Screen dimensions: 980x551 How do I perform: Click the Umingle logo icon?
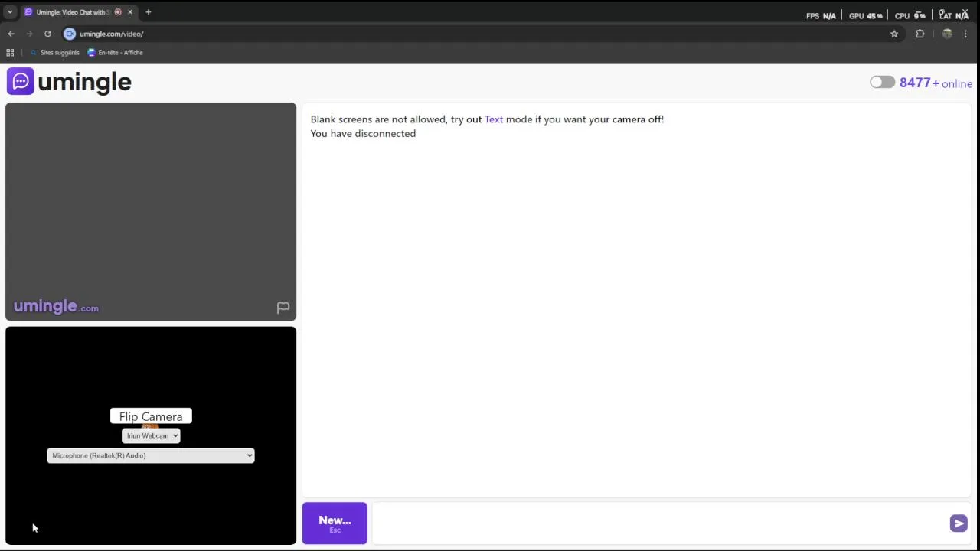21,81
